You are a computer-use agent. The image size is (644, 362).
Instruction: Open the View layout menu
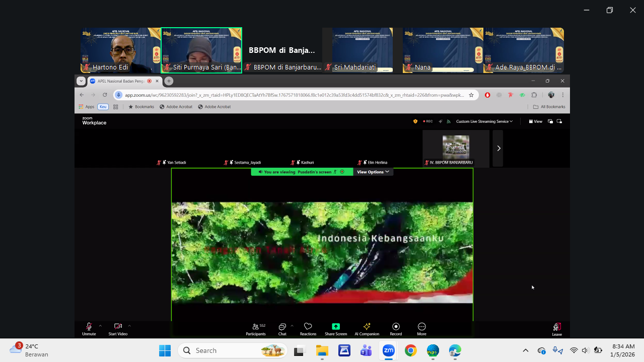pos(535,121)
